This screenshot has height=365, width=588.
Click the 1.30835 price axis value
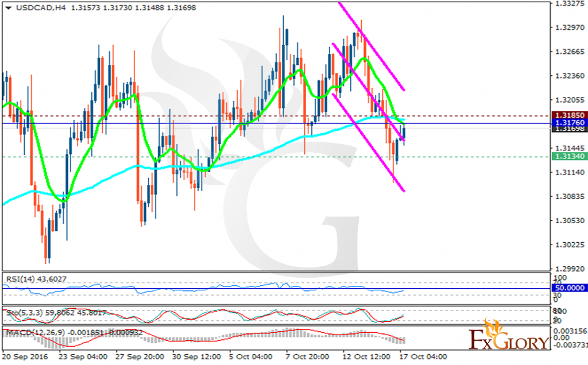570,196
